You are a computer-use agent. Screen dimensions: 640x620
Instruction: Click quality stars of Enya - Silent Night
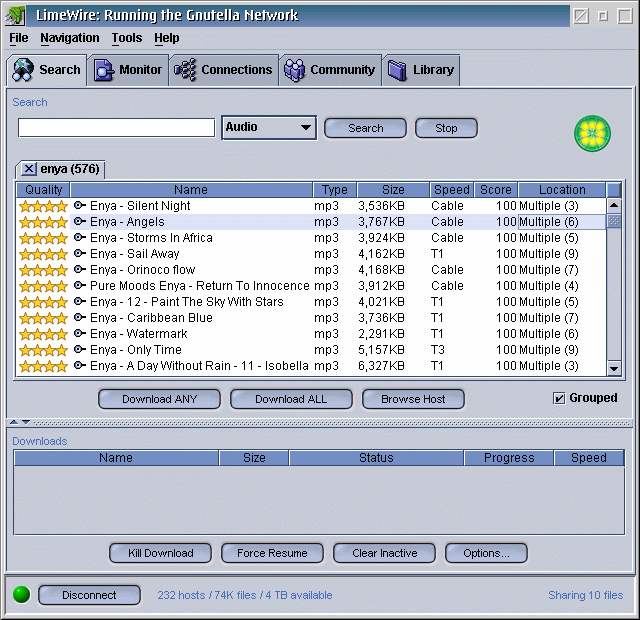coord(43,206)
